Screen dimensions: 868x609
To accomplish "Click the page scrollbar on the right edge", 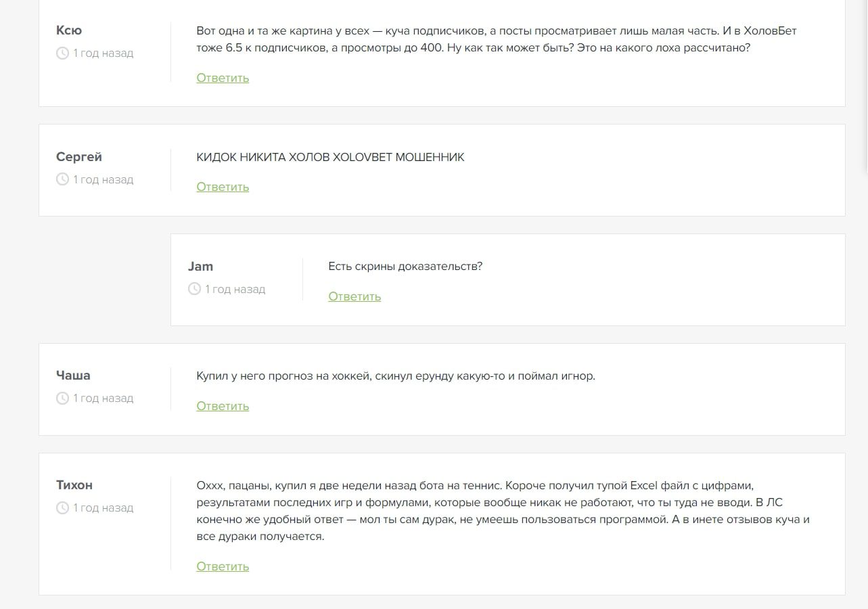I will 865,85.
